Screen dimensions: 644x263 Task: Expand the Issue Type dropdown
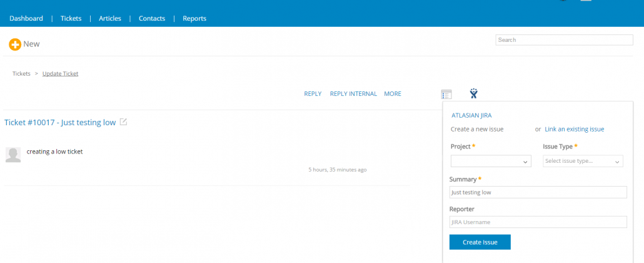583,161
